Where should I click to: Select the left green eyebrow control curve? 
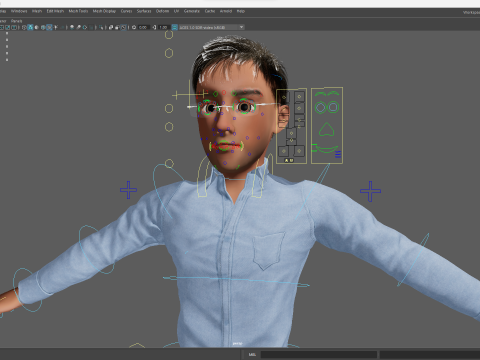tap(320, 94)
